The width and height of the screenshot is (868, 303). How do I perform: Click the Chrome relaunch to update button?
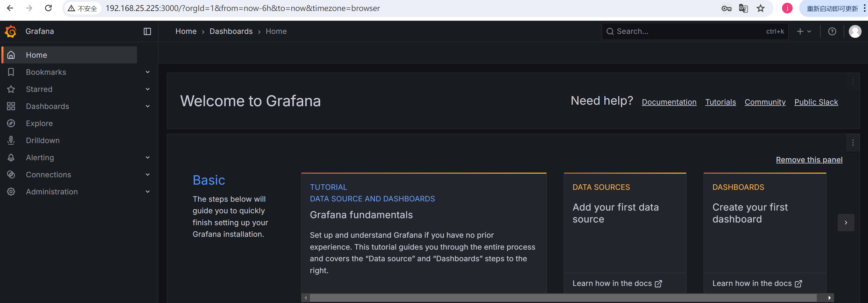(x=833, y=9)
